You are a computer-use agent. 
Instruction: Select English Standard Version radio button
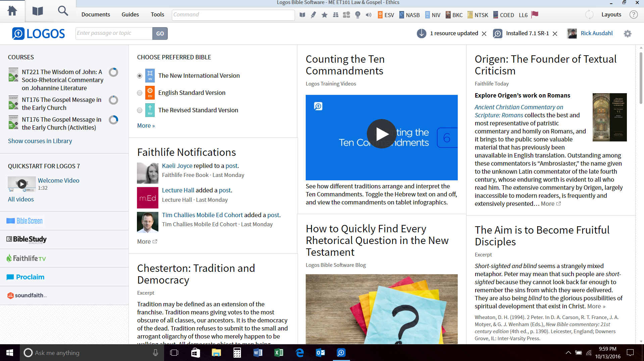[x=140, y=93]
